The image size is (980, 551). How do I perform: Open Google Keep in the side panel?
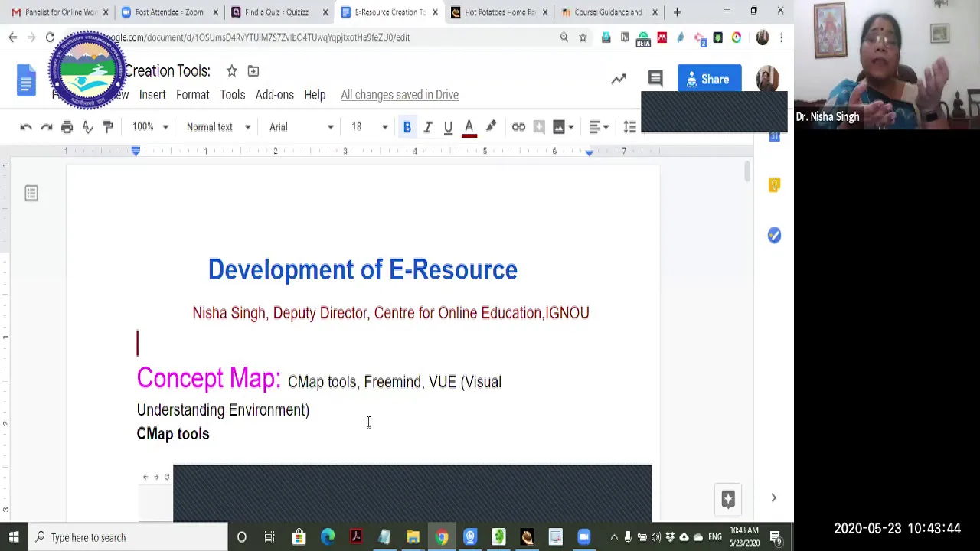pos(774,185)
